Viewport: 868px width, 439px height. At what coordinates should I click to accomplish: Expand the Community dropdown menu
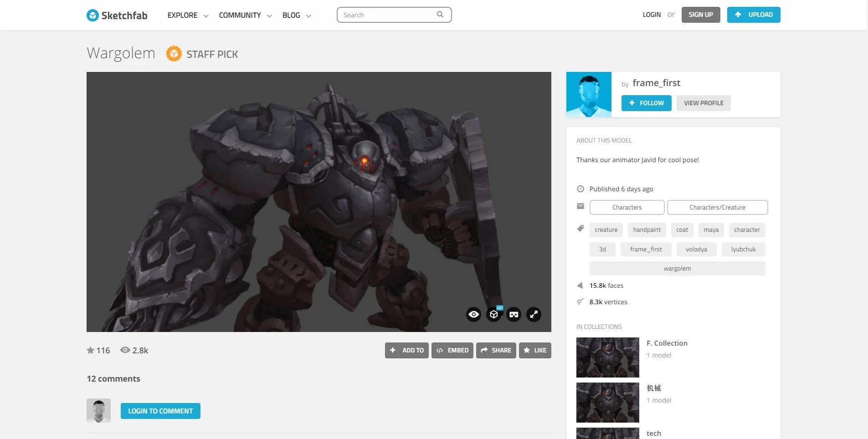click(x=269, y=16)
